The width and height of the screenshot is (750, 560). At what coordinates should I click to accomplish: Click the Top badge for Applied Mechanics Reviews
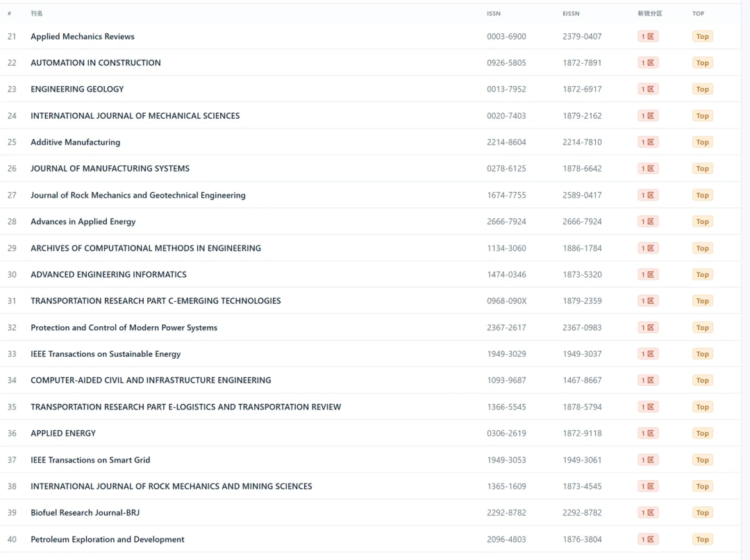702,36
